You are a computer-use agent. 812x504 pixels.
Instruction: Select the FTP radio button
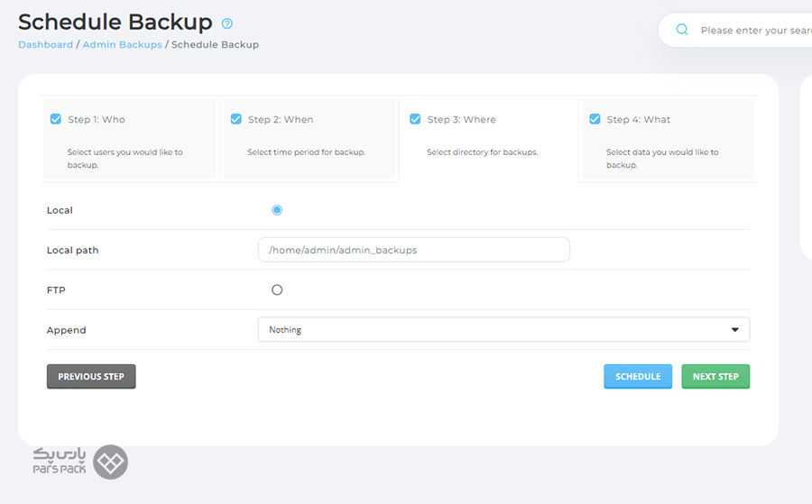(x=277, y=289)
